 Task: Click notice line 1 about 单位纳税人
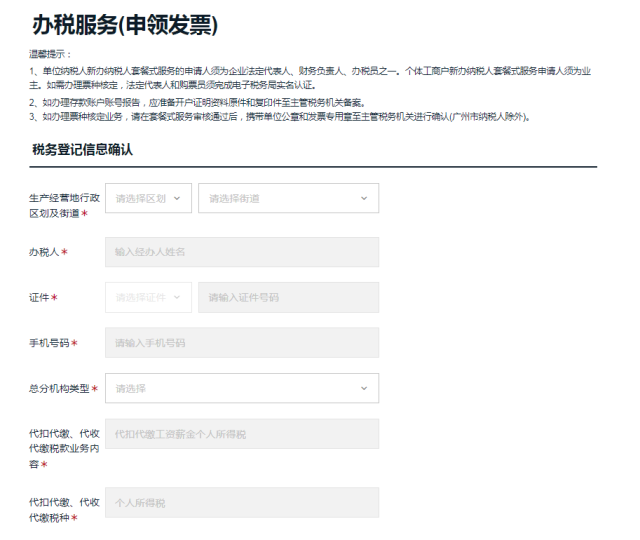click(310, 78)
